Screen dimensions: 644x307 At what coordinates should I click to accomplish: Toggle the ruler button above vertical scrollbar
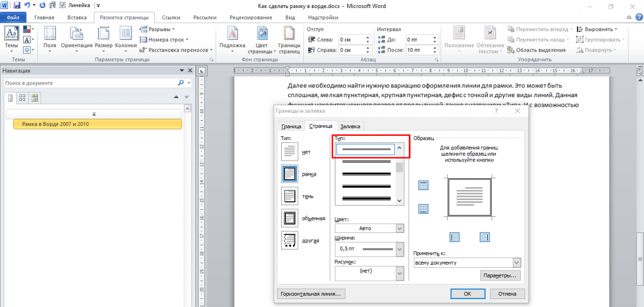pos(639,71)
